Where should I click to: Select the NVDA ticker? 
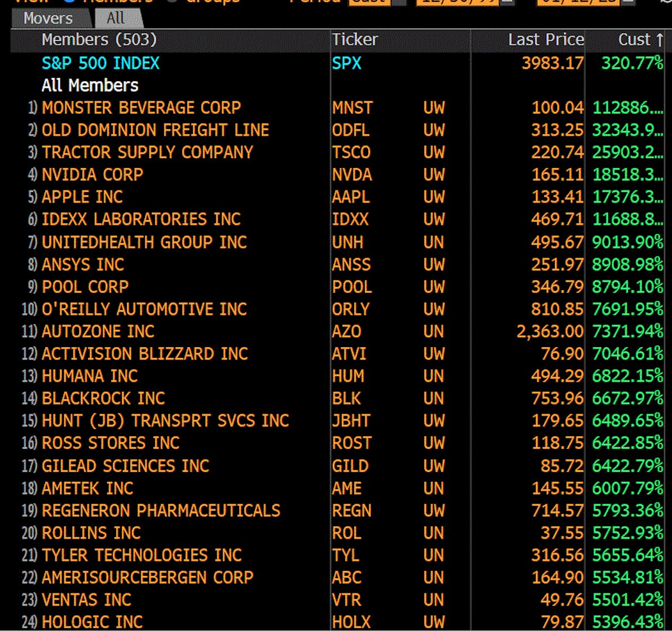[x=352, y=175]
